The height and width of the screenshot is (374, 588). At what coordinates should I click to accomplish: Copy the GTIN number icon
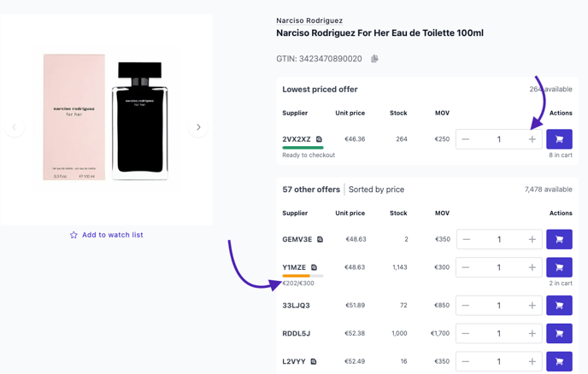[374, 59]
